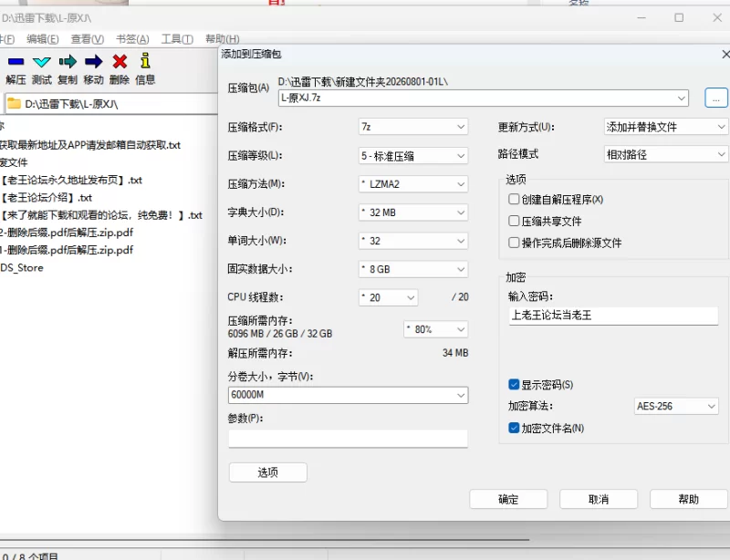Select file 1-删除后缀.pdf后解压.zip.pdf
Viewport: 730px width, 560px height.
tap(67, 250)
